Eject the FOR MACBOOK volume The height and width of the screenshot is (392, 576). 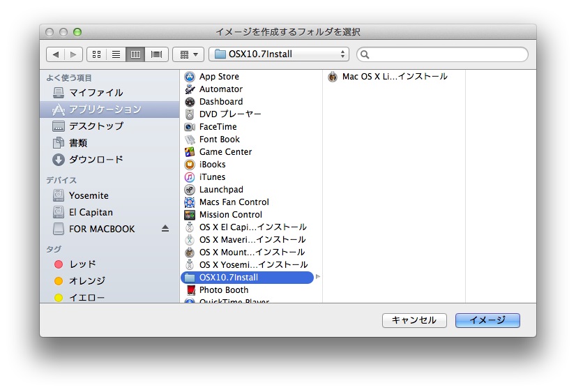click(x=165, y=229)
